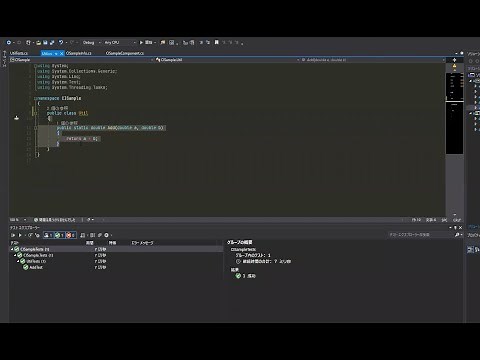Image resolution: width=480 pixels, height=360 pixels.
Task: Open the CSample project navigation dropdown
Action: [82, 60]
